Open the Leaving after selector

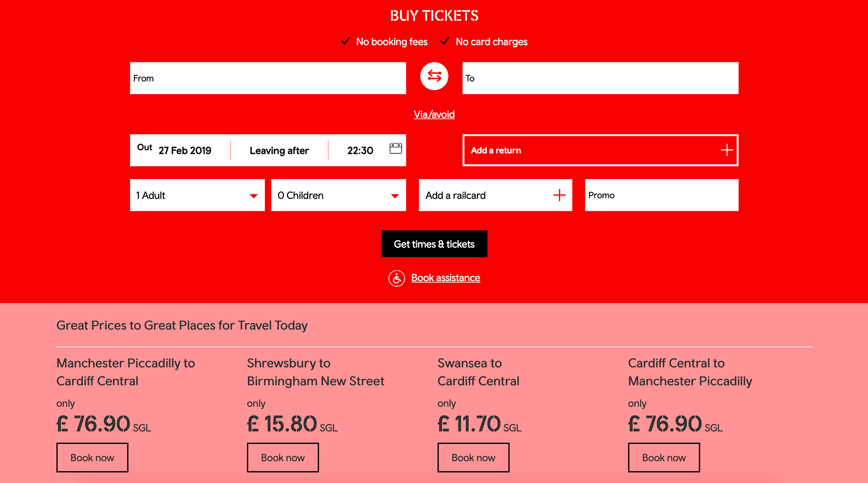279,151
